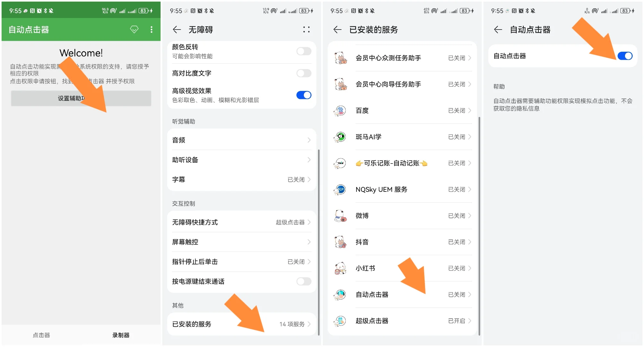Disable the 高级视觉效果 toggle
This screenshot has width=644, height=347.
click(303, 95)
